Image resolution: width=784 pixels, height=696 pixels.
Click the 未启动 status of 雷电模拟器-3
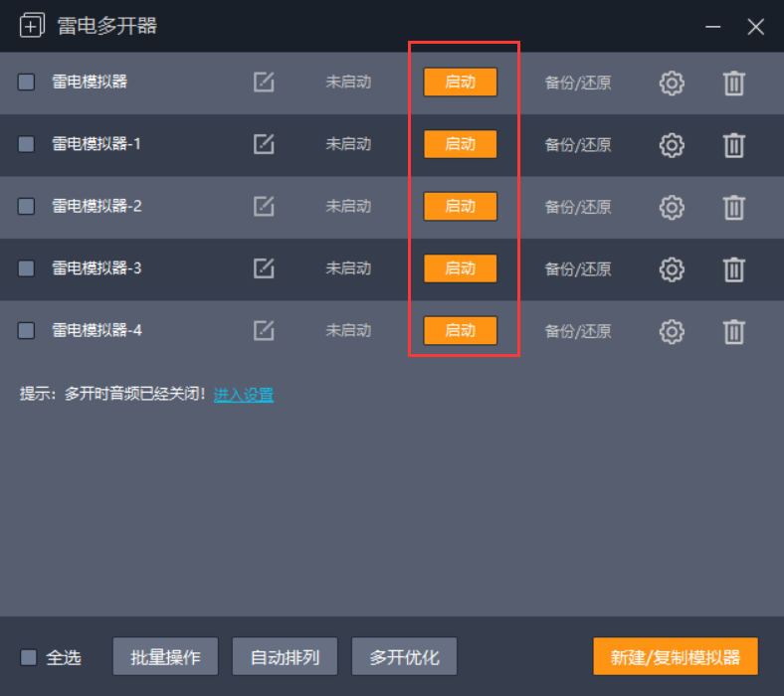pyautogui.click(x=348, y=268)
